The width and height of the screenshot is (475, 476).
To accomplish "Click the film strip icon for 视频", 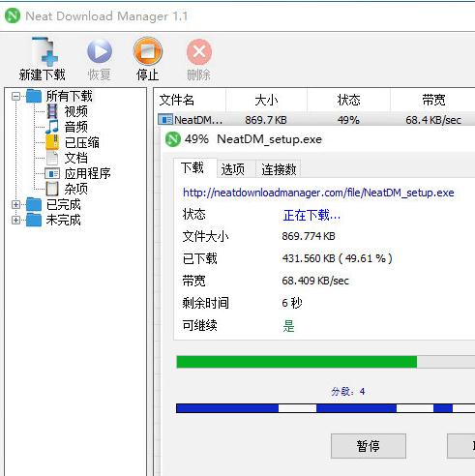I will [x=52, y=111].
